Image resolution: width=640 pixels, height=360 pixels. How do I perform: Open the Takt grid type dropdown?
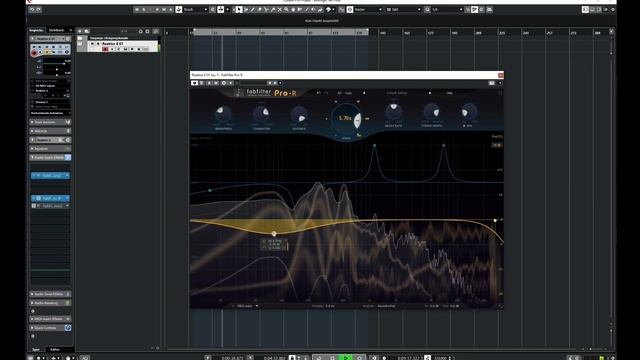(x=403, y=9)
